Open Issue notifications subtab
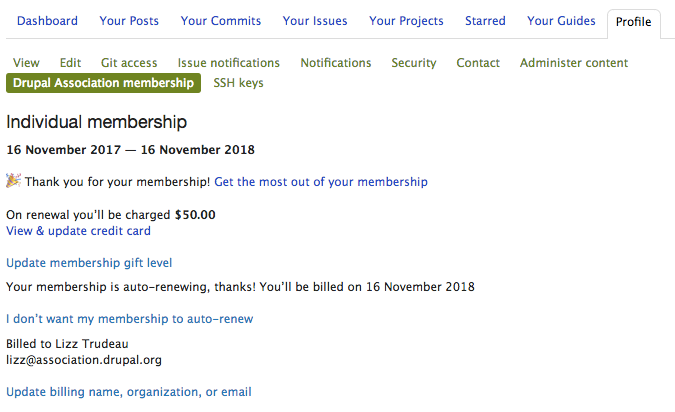 (x=229, y=63)
